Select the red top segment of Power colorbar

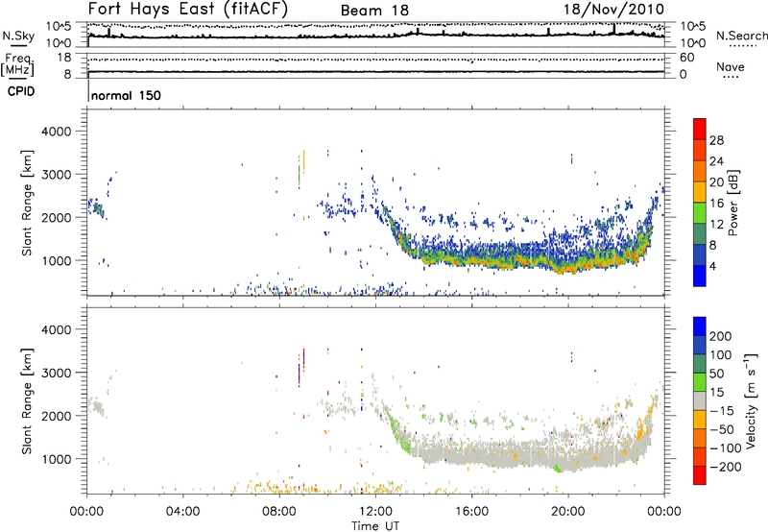click(x=700, y=129)
